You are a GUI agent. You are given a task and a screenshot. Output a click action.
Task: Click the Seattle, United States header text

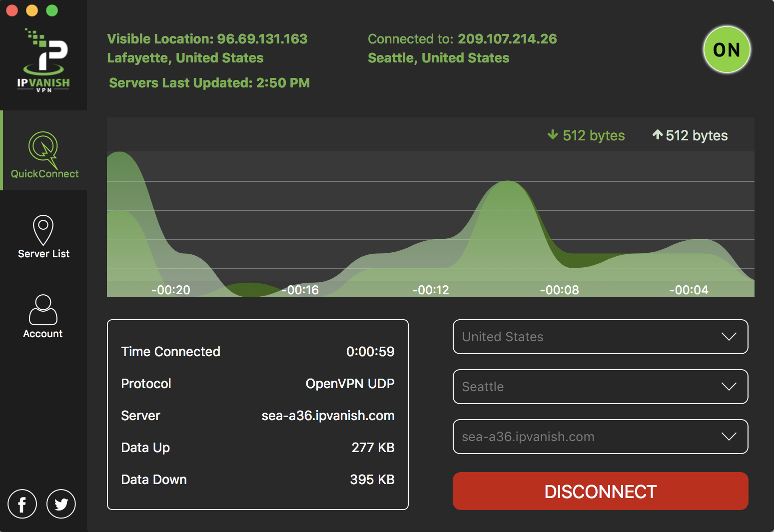(438, 58)
